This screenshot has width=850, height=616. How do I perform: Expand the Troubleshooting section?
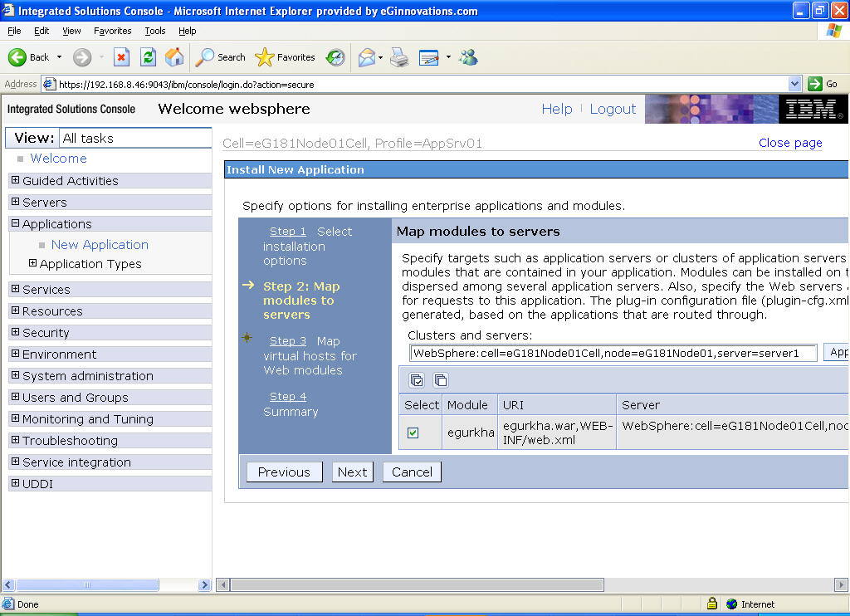pos(15,440)
